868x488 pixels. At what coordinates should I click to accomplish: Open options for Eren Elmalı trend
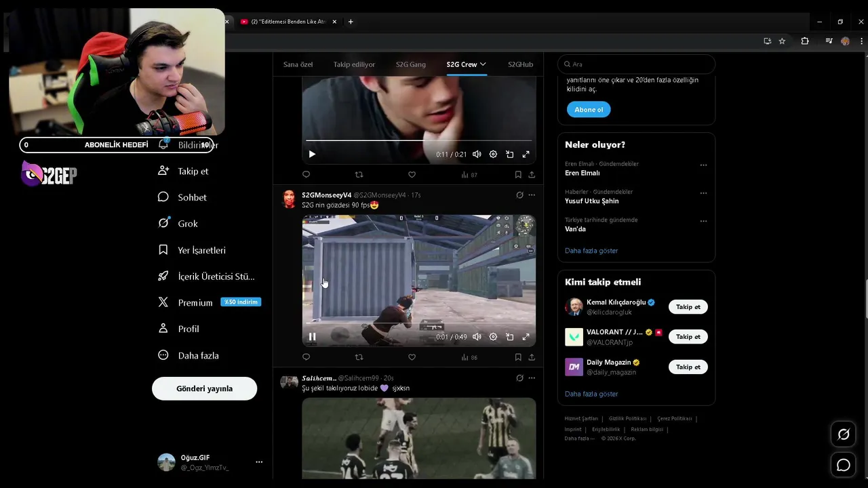pyautogui.click(x=703, y=165)
